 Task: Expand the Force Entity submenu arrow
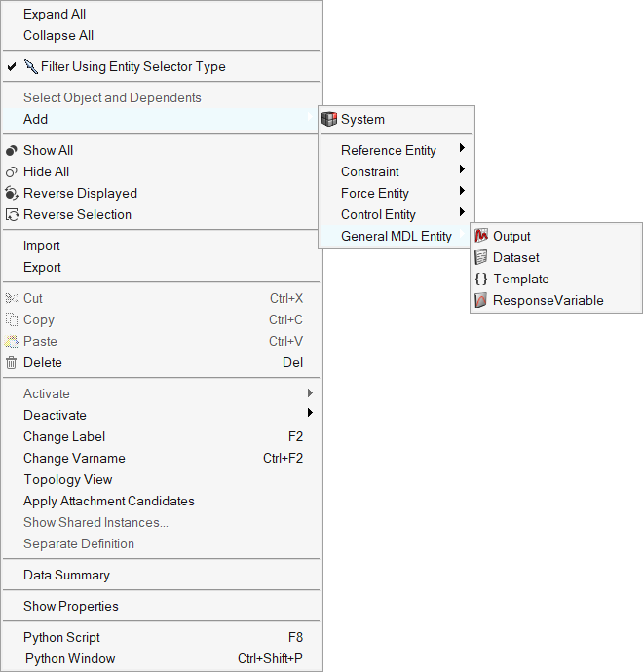coord(462,192)
